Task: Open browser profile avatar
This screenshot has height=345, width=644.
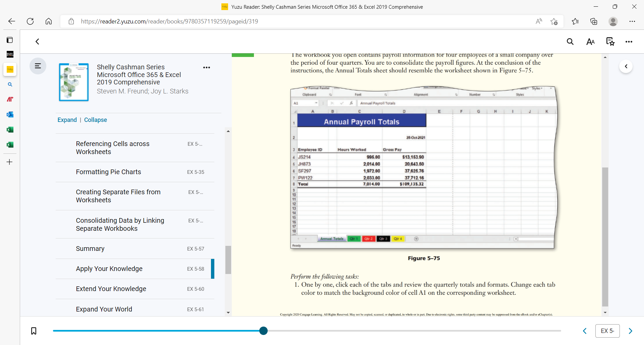Action: pyautogui.click(x=613, y=21)
